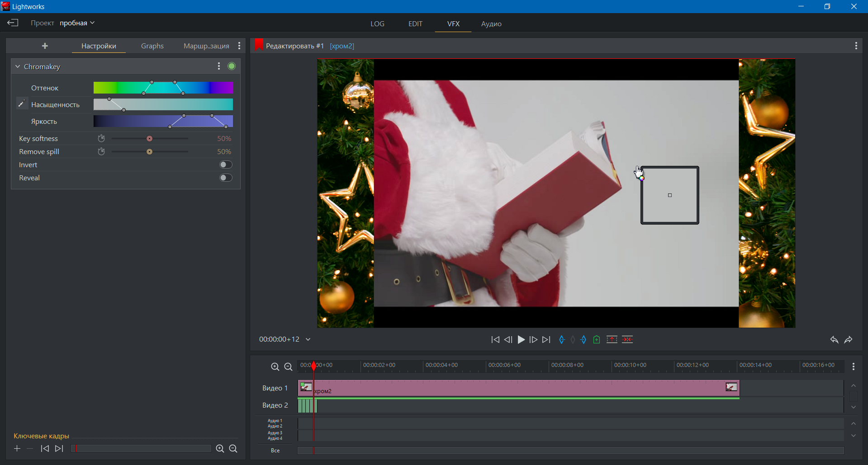Select the VFX tab
Image resolution: width=868 pixels, height=465 pixels.
pos(453,24)
